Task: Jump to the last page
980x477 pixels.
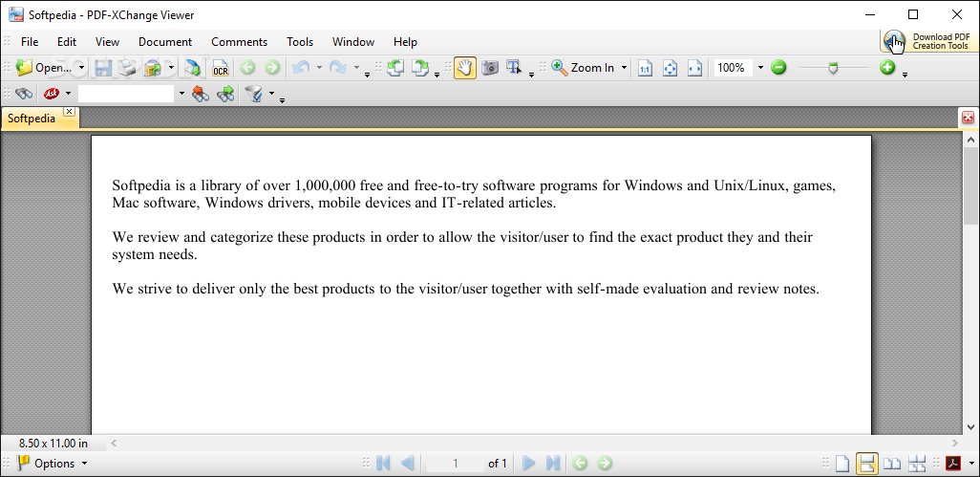Action: tap(553, 464)
